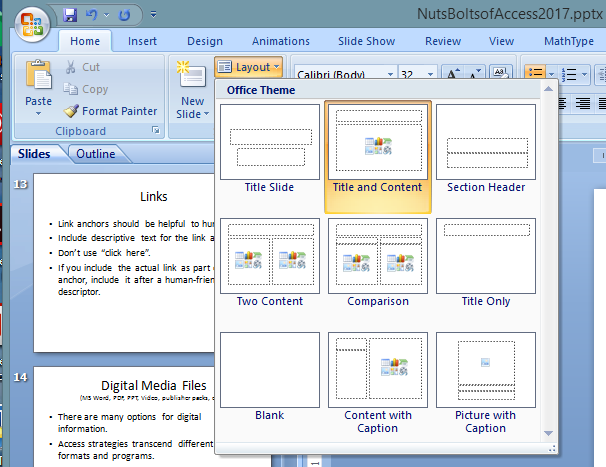606x467 pixels.
Task: Choose the Title Only layout
Action: [x=486, y=263]
